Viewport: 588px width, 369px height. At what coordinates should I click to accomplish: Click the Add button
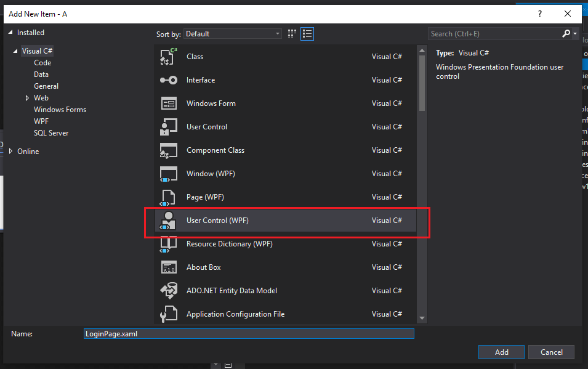[501, 352]
